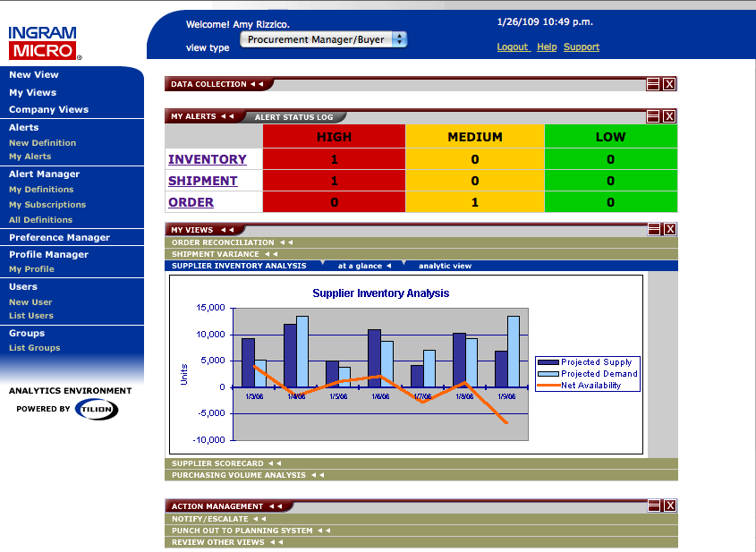
Task: Click the LOW column header
Action: (611, 137)
